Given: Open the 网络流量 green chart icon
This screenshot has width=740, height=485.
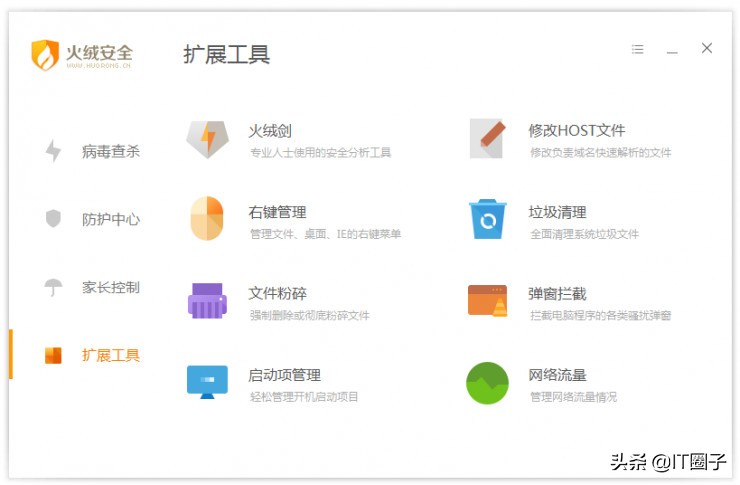Looking at the screenshot, I should pyautogui.click(x=488, y=383).
